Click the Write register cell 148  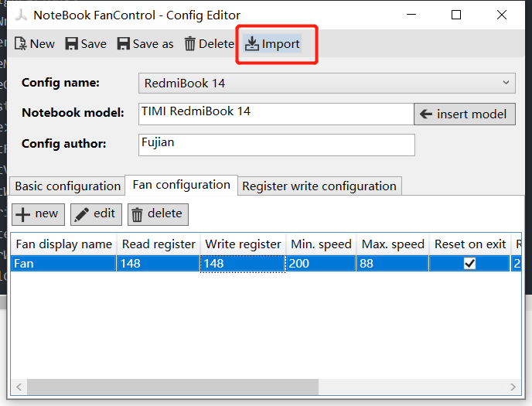click(243, 264)
